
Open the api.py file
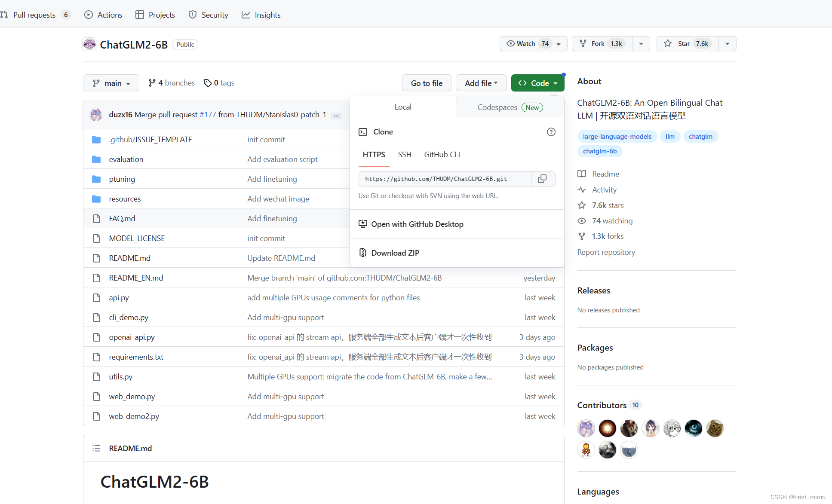click(x=119, y=298)
